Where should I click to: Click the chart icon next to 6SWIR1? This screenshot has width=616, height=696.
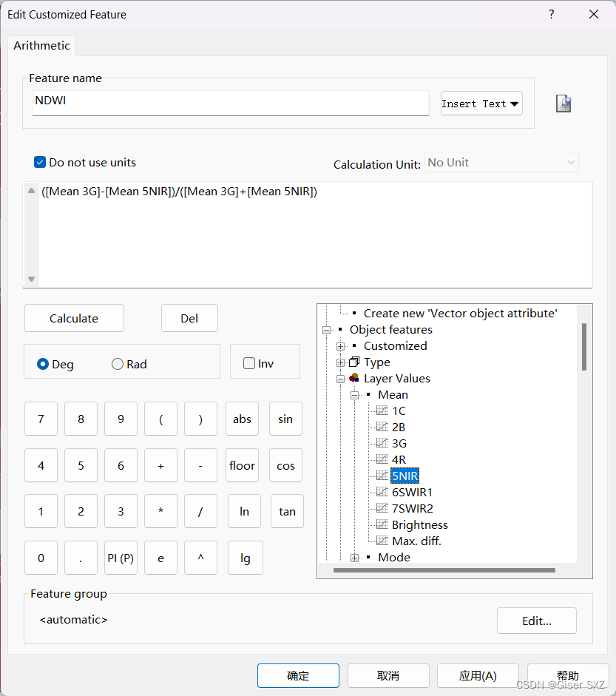tap(382, 492)
